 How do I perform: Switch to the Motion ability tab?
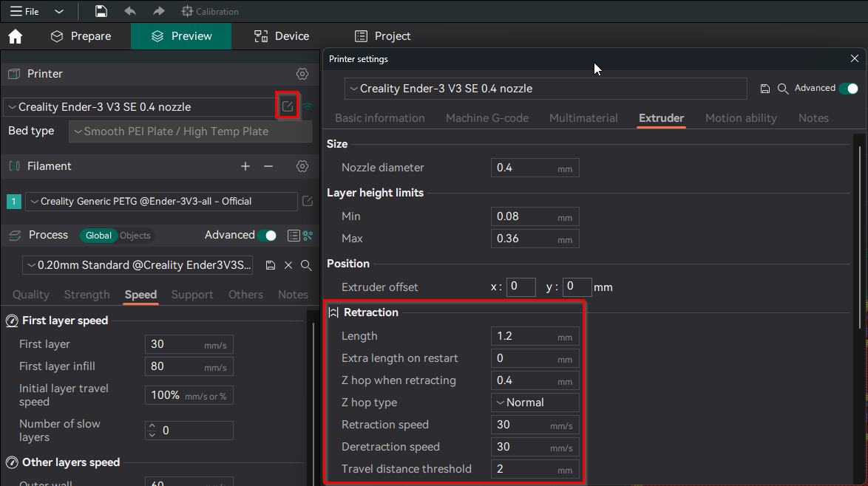[740, 118]
